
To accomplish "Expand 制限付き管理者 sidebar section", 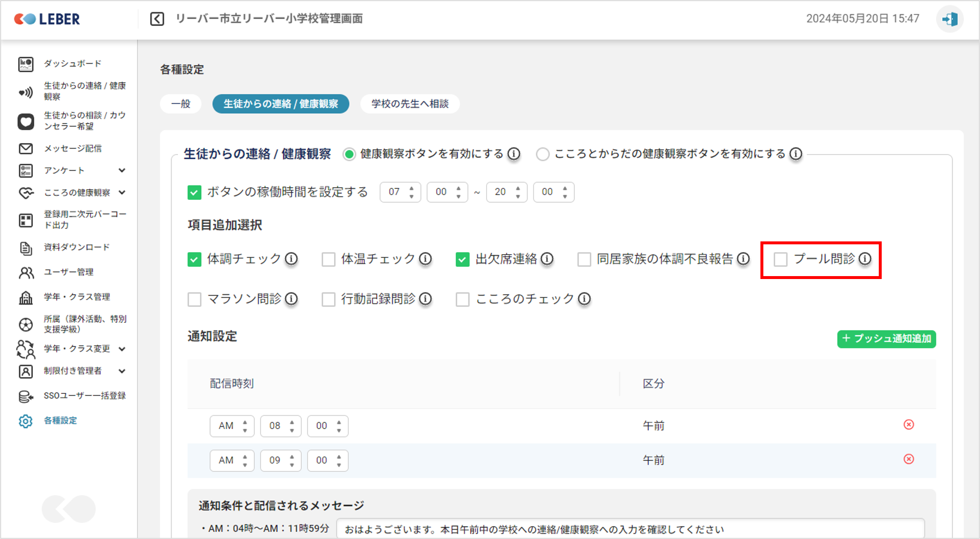I will coord(122,371).
